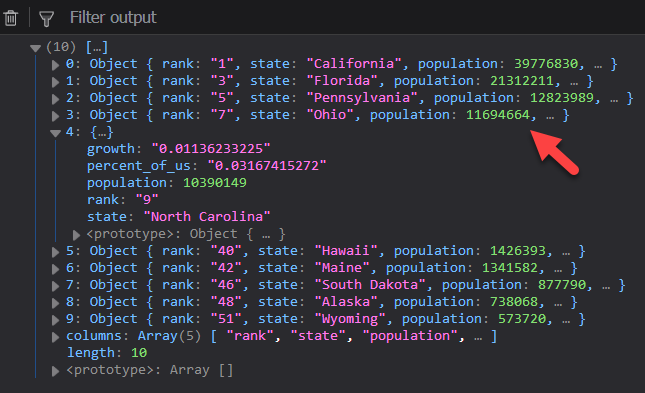The height and width of the screenshot is (393, 645).
Task: Click the filter funnel icon
Action: [46, 19]
